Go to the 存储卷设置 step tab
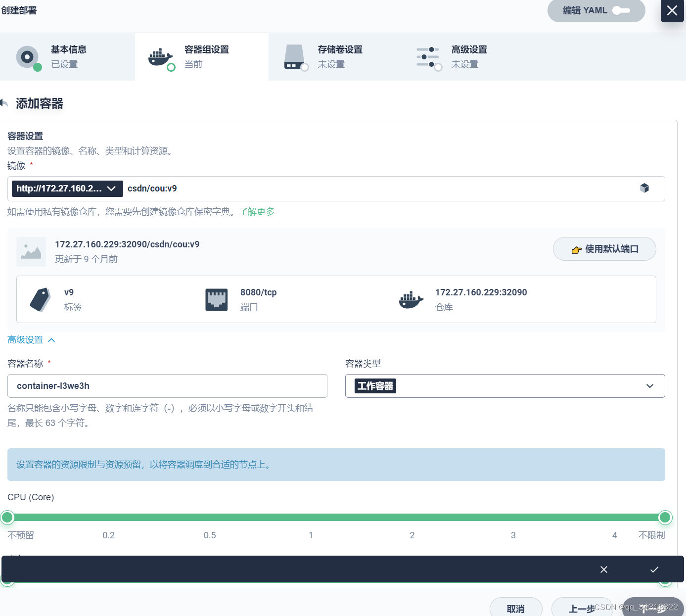Image resolution: width=686 pixels, height=616 pixels. click(x=335, y=57)
